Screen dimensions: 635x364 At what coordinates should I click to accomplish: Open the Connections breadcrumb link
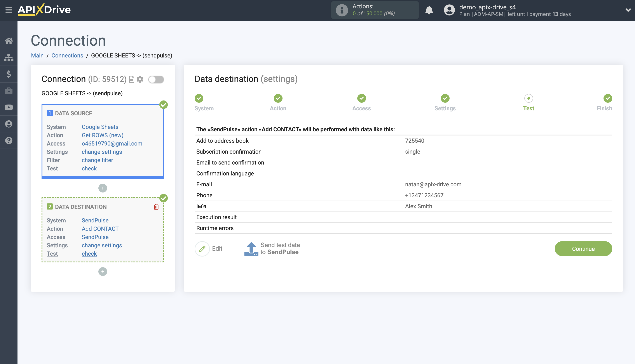(x=67, y=55)
